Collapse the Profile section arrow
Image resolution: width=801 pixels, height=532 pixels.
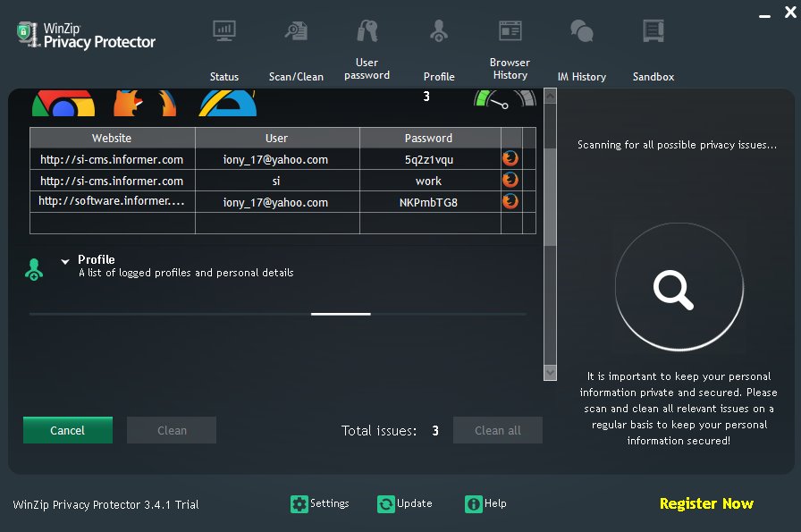[65, 262]
